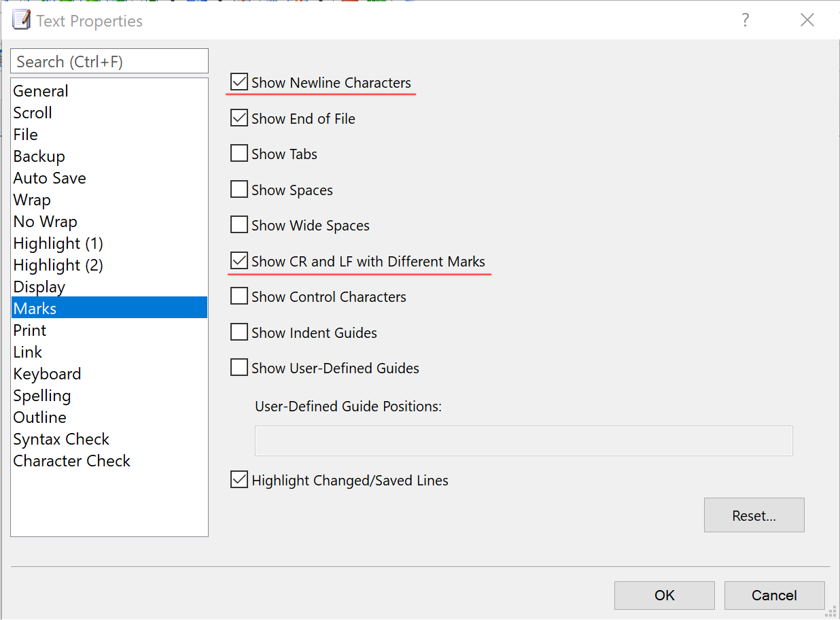The image size is (840, 620).
Task: Select the Character Check category
Action: tap(109, 461)
